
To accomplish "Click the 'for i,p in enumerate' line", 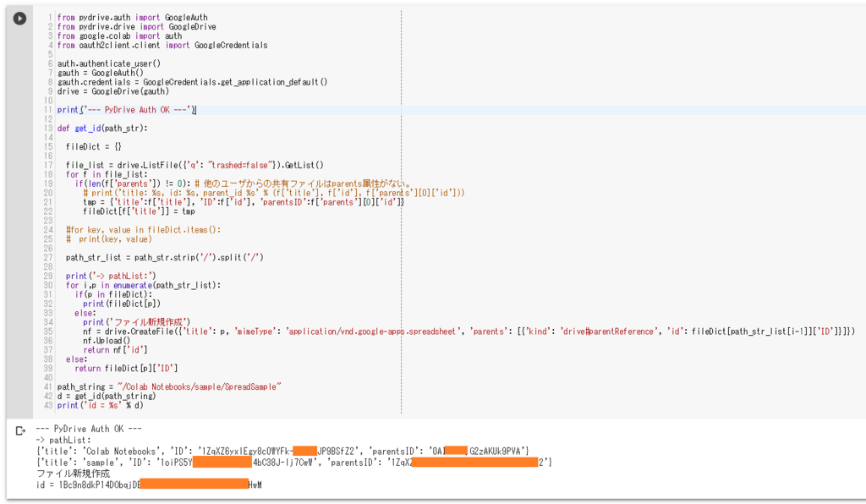I will coord(143,285).
